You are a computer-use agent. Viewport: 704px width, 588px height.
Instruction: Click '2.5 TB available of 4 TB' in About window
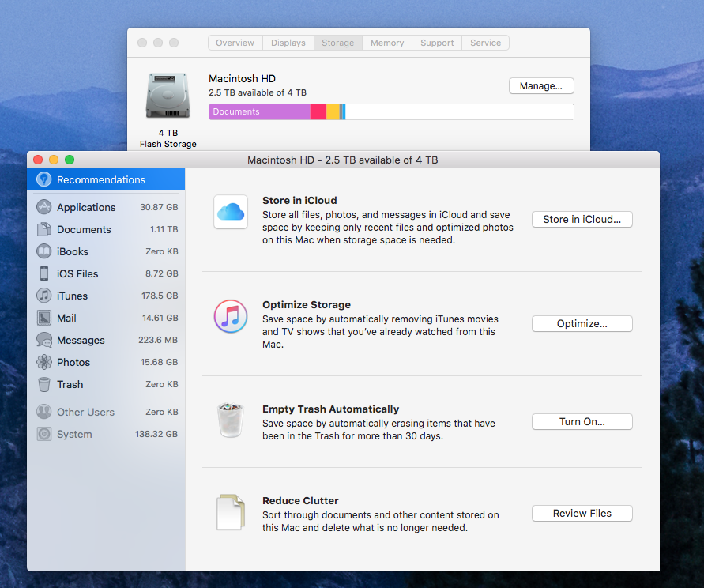258,92
